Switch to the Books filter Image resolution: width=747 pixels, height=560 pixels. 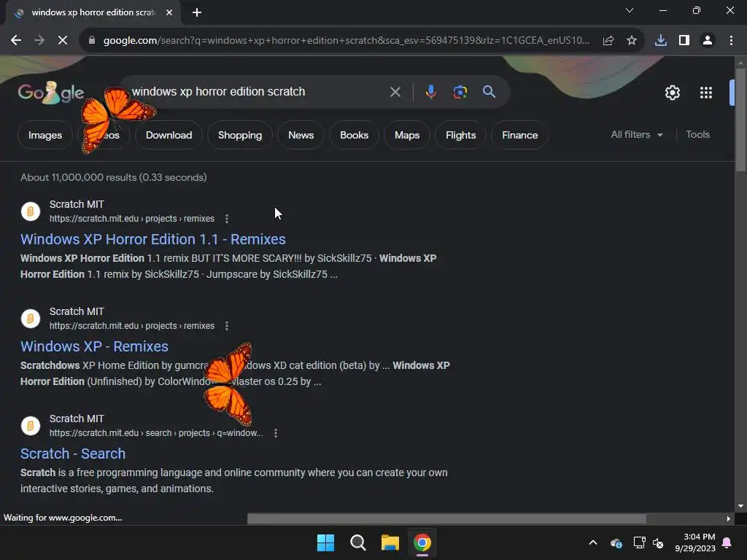[354, 135]
